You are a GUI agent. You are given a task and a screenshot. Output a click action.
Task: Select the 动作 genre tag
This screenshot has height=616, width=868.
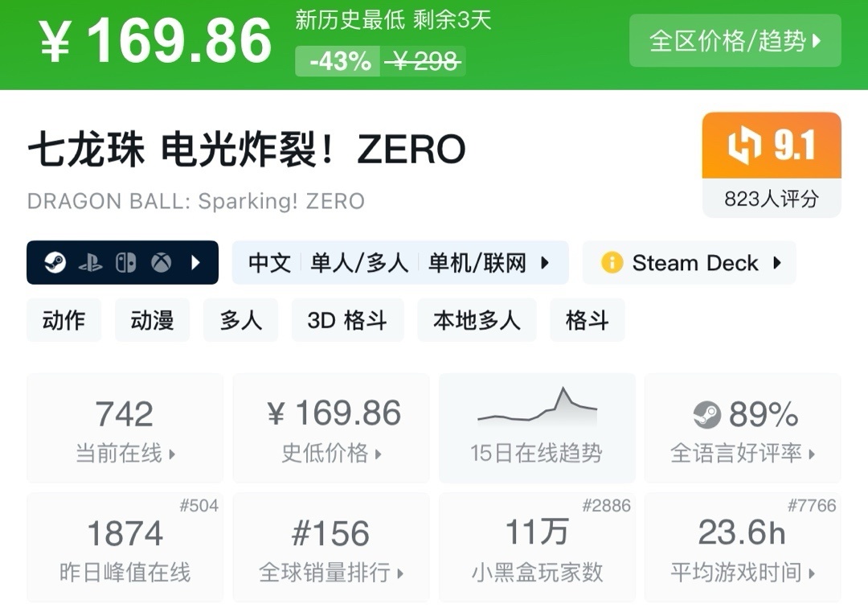coord(63,320)
